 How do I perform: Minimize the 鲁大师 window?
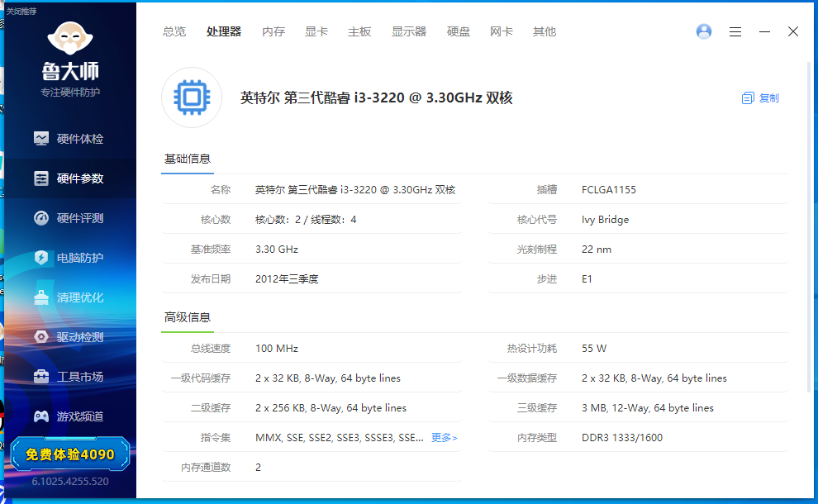(764, 32)
